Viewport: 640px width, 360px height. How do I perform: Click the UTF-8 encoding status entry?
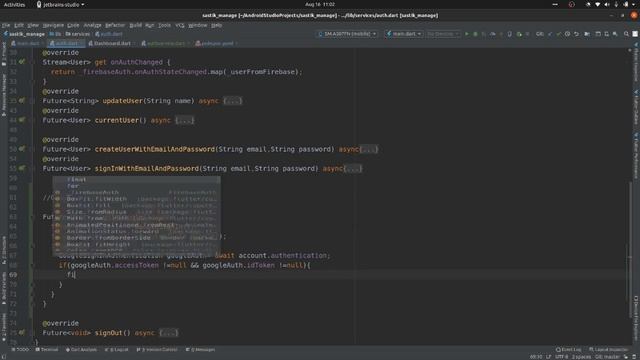pos(561,357)
